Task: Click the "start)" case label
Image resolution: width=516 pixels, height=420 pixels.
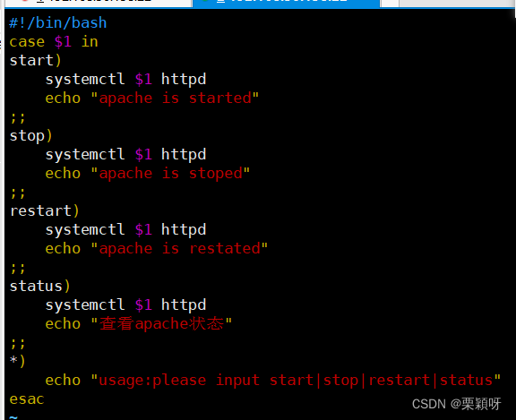Action: point(35,61)
